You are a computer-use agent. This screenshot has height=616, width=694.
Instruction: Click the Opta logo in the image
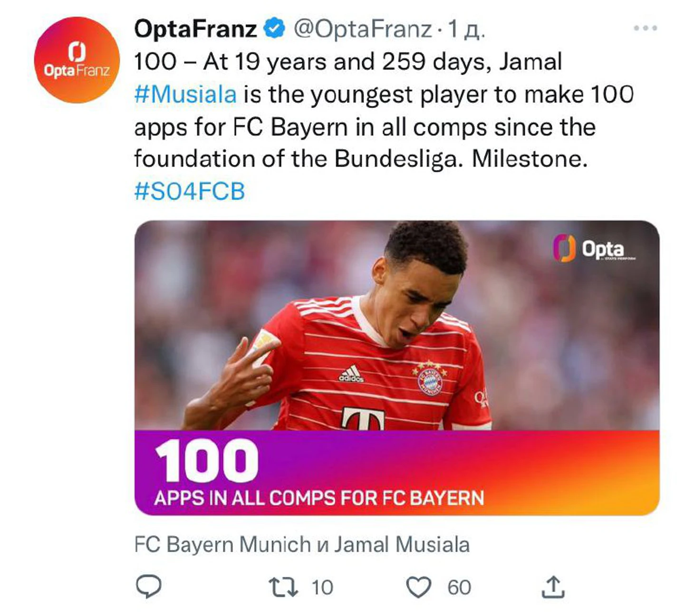[x=594, y=248]
